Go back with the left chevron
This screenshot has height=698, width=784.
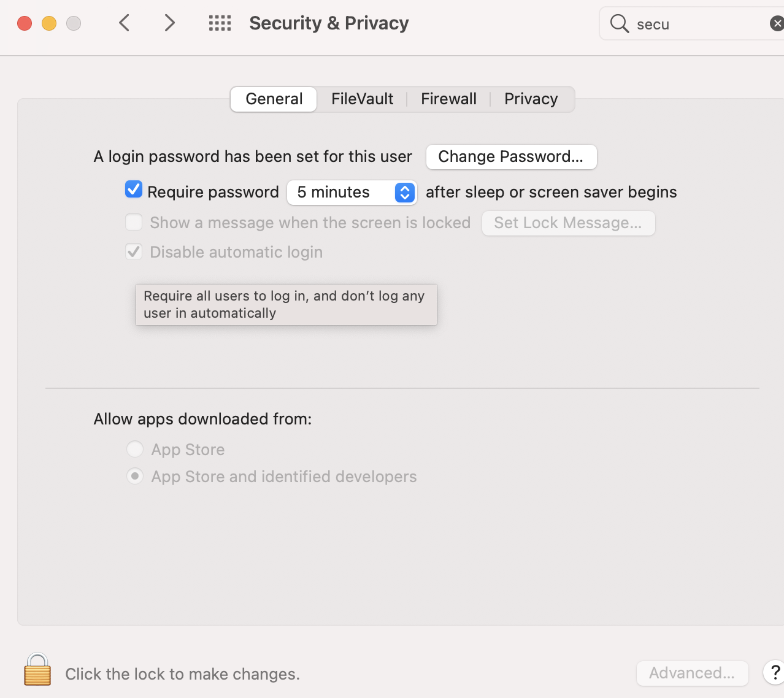click(125, 23)
